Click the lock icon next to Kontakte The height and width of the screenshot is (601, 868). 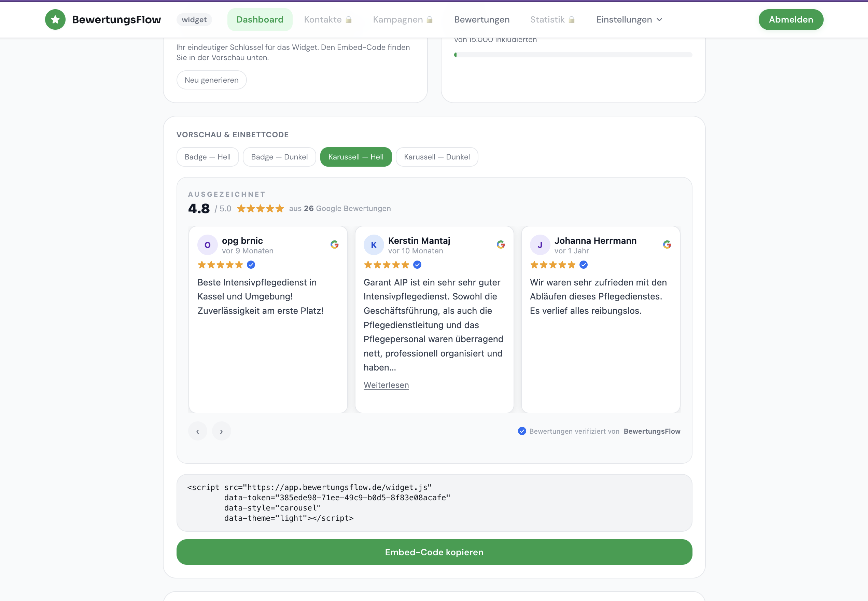tap(349, 19)
